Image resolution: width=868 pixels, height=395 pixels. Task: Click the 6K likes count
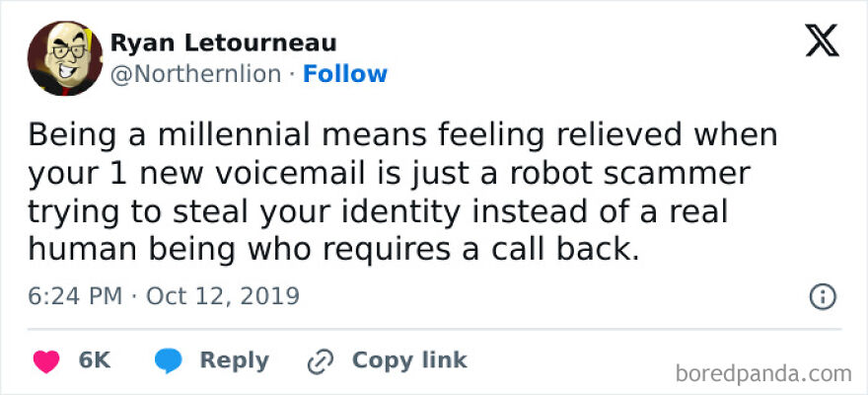pyautogui.click(x=95, y=360)
